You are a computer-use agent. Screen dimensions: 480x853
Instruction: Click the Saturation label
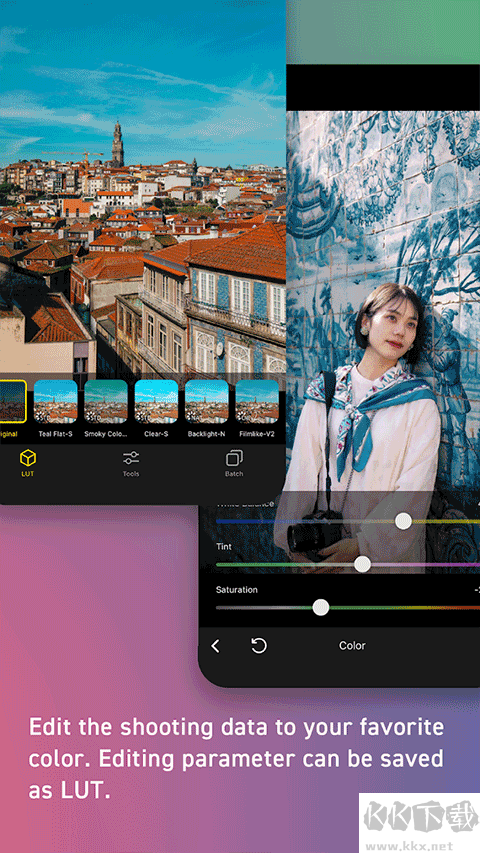pos(237,590)
